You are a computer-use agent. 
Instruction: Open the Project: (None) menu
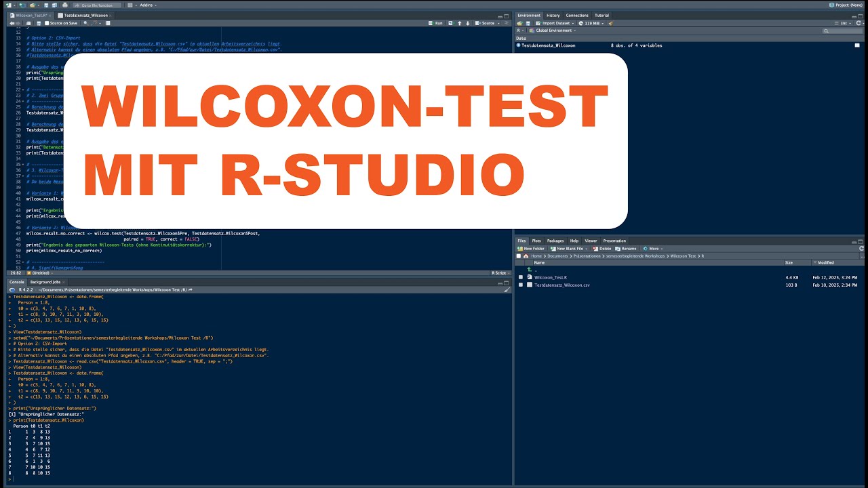tap(846, 5)
